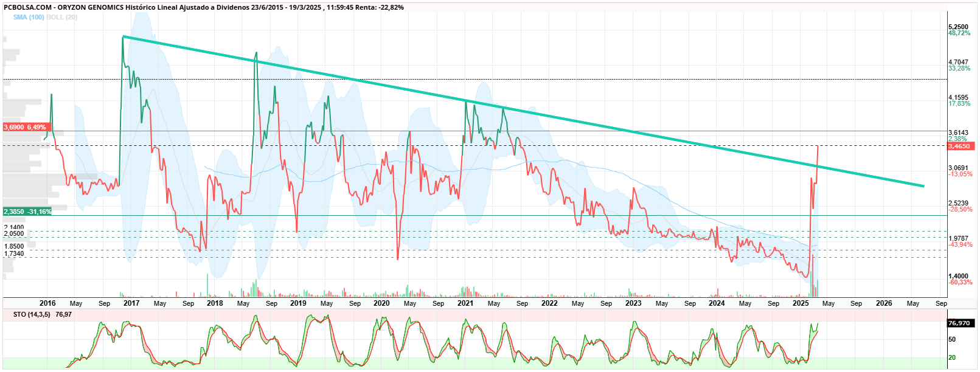Click the black 76,970 stochastic value badge

(961, 323)
